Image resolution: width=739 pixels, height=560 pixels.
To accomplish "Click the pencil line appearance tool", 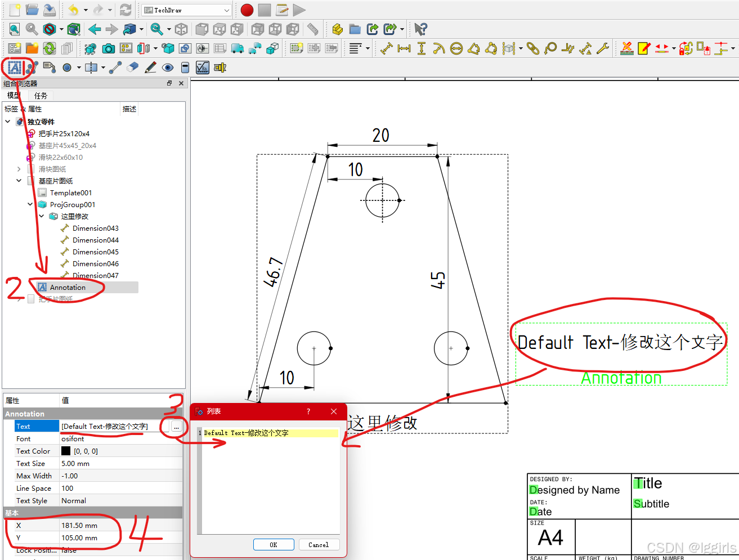I will (x=150, y=68).
